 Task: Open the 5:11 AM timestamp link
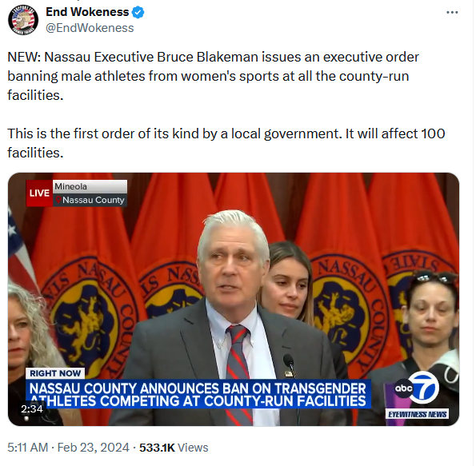[28, 448]
